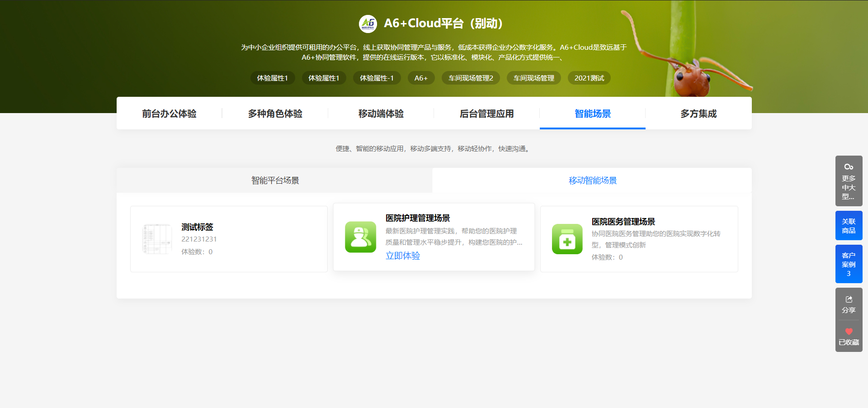The height and width of the screenshot is (408, 868).
Task: Click the 立即体验 link
Action: [x=403, y=256]
